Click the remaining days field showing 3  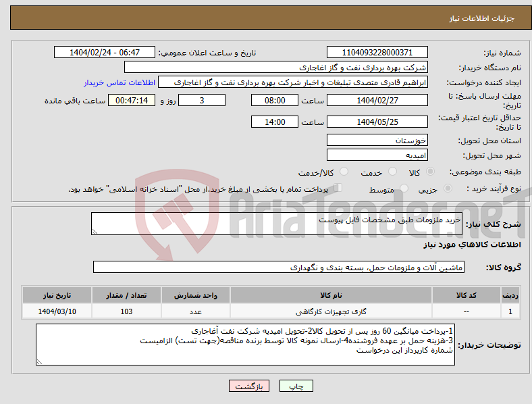[x=202, y=100]
